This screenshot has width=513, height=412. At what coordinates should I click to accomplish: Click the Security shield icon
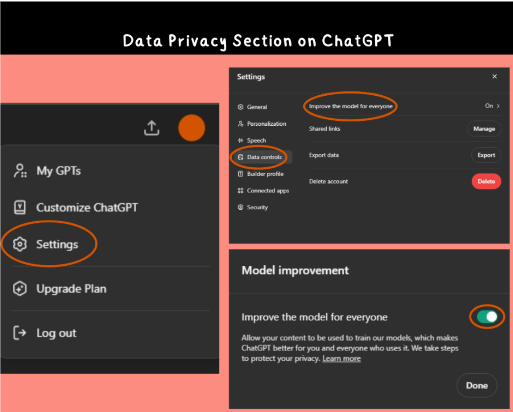coord(240,207)
